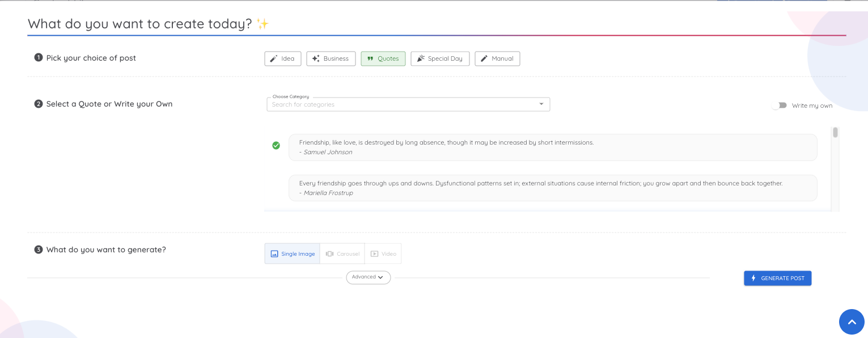
Task: Choose Carousel output
Action: pyautogui.click(x=342, y=253)
